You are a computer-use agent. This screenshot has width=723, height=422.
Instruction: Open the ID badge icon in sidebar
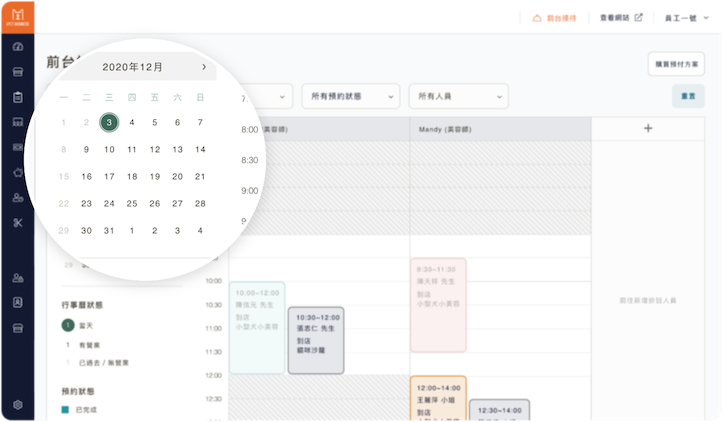(18, 303)
